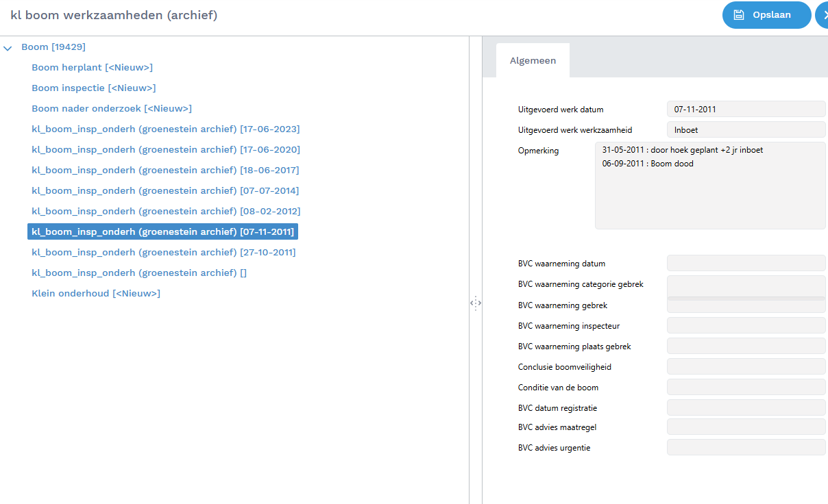Viewport: 828px width, 504px height.
Task: Select Boom herplant [<Nieuw>] item
Action: (92, 68)
